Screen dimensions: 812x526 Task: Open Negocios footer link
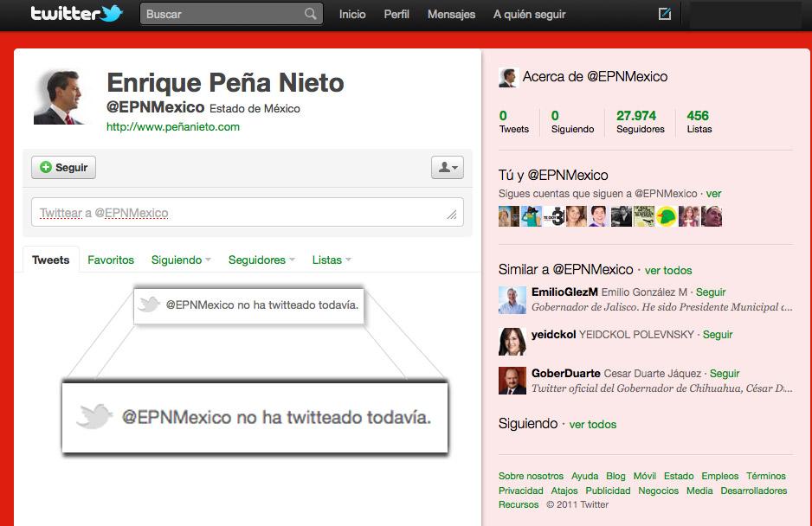(658, 491)
